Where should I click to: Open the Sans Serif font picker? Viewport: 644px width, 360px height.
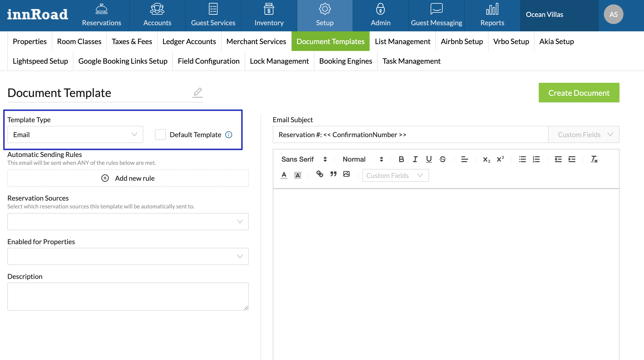[303, 159]
